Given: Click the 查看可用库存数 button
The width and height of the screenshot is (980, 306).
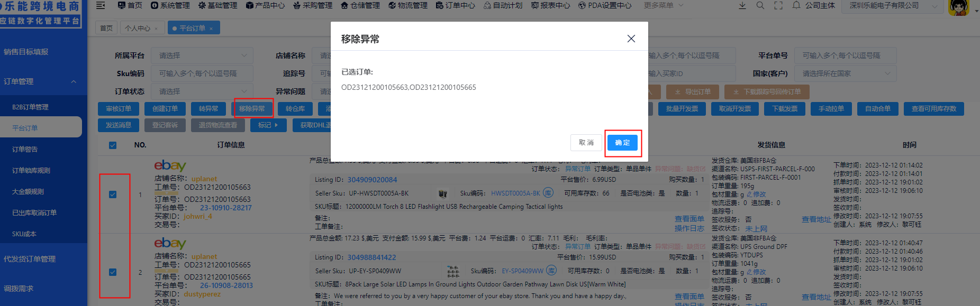Looking at the screenshot, I should pos(934,109).
